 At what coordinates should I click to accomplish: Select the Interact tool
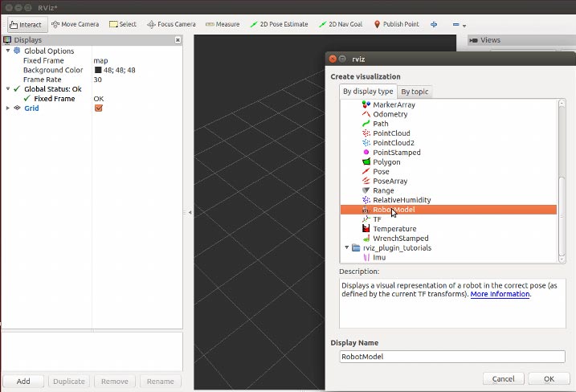[27, 25]
